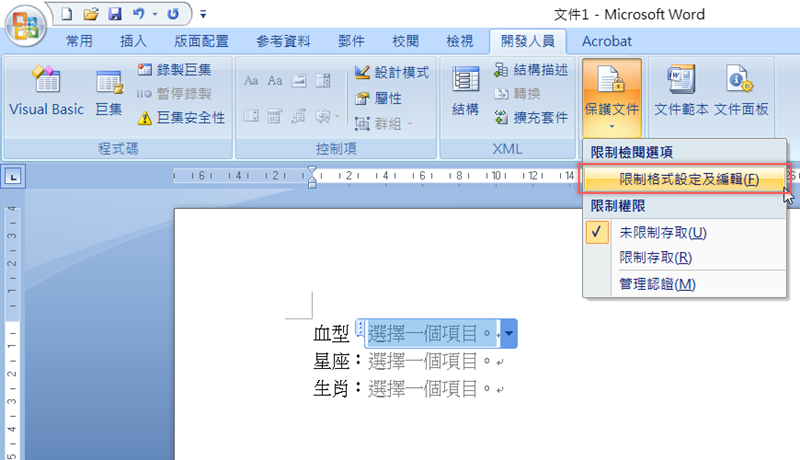Expand the undo history arrow
This screenshot has width=800, height=460.
(155, 14)
